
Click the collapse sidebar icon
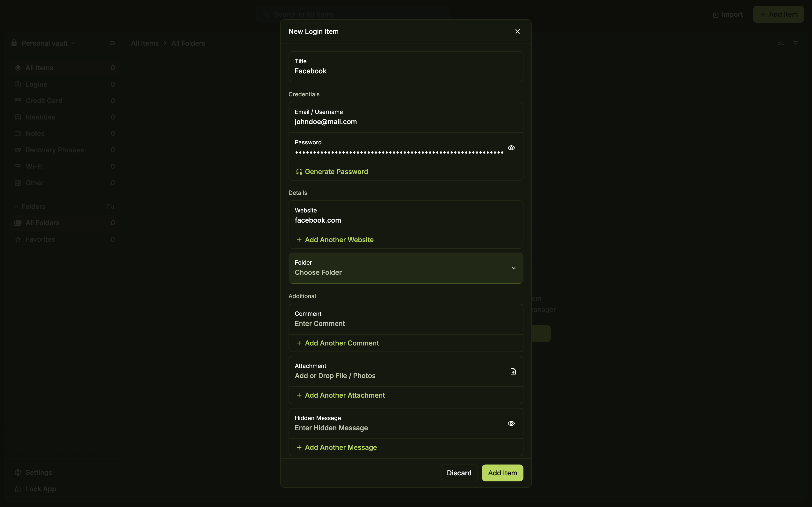tap(112, 43)
